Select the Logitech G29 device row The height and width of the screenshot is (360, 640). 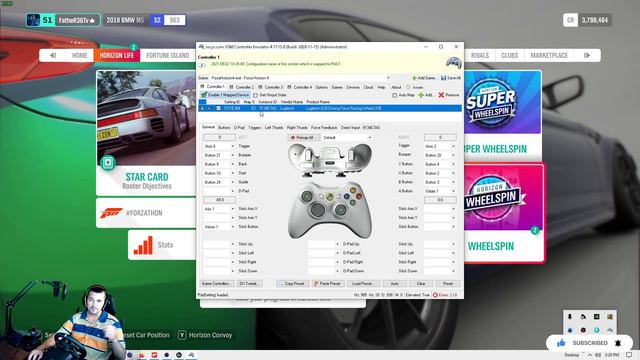(x=330, y=109)
